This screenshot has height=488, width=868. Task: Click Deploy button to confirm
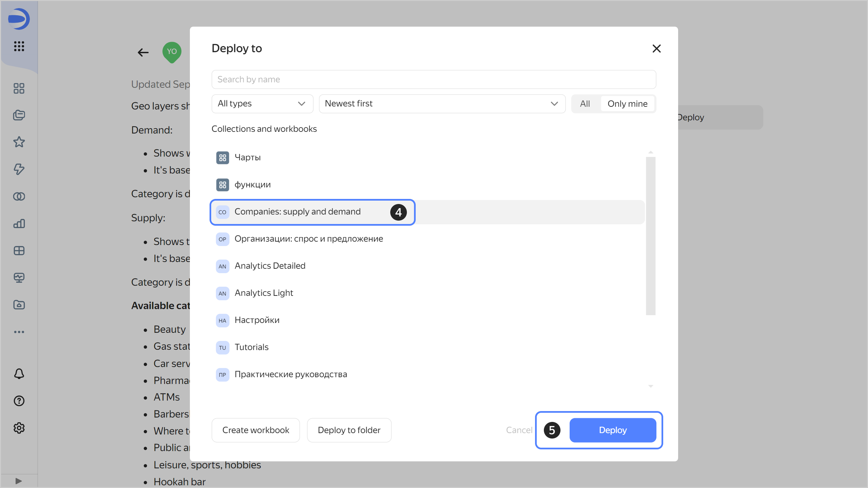pyautogui.click(x=613, y=430)
